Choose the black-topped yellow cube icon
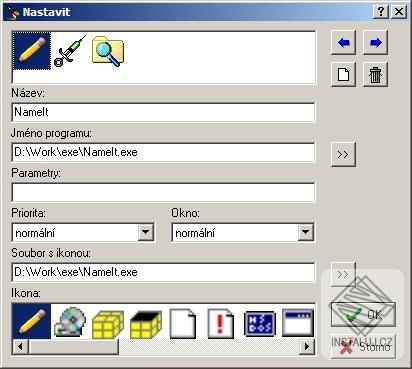Image resolution: width=412 pixels, height=369 pixels. [145, 323]
